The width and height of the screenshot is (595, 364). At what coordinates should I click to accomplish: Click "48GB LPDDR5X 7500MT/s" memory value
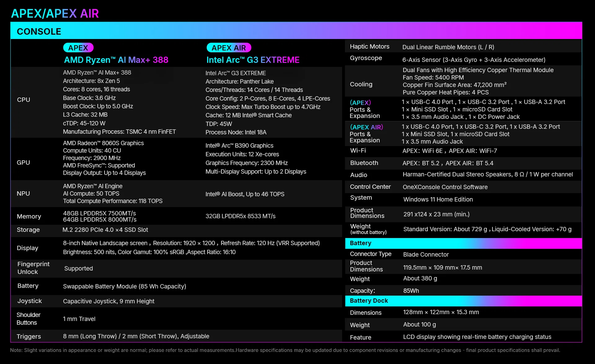[x=99, y=213]
